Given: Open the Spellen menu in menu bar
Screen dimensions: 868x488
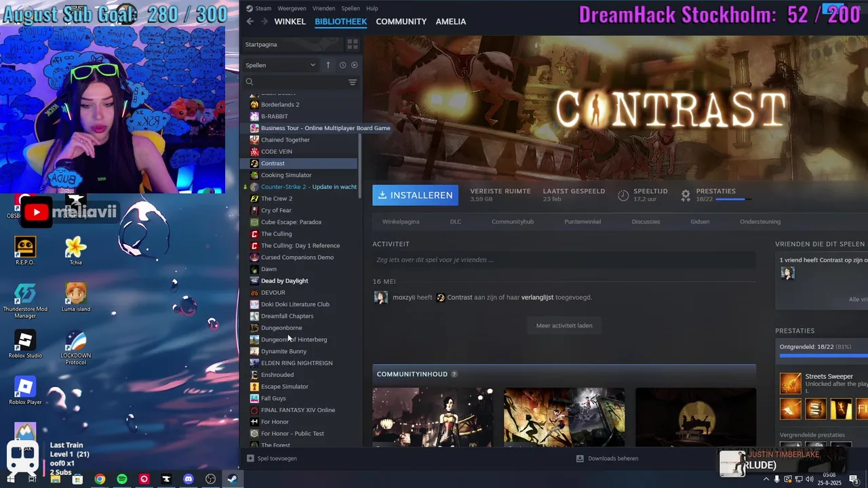Looking at the screenshot, I should (x=351, y=8).
